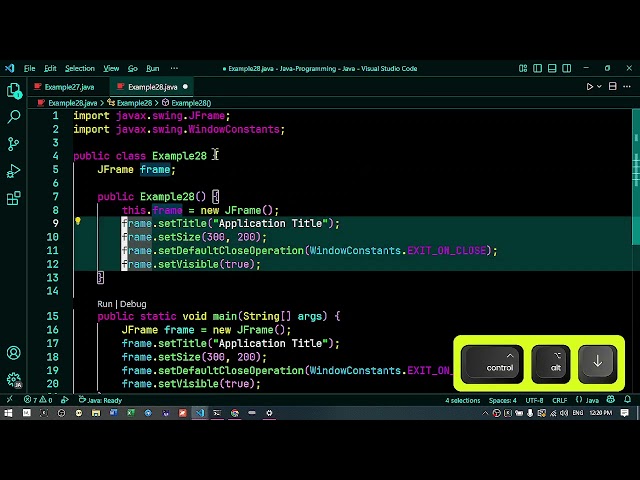Split the editor right
Screen dimensions: 640x480
coord(612,86)
